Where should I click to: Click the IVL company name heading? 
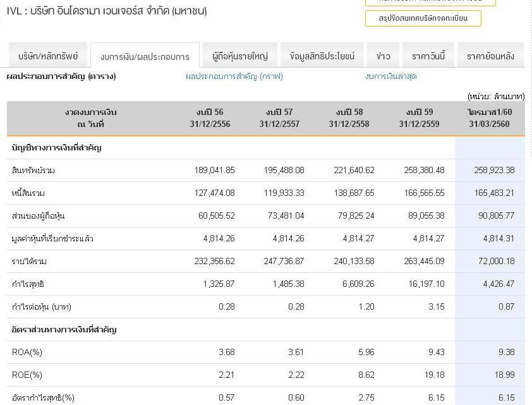(x=107, y=11)
